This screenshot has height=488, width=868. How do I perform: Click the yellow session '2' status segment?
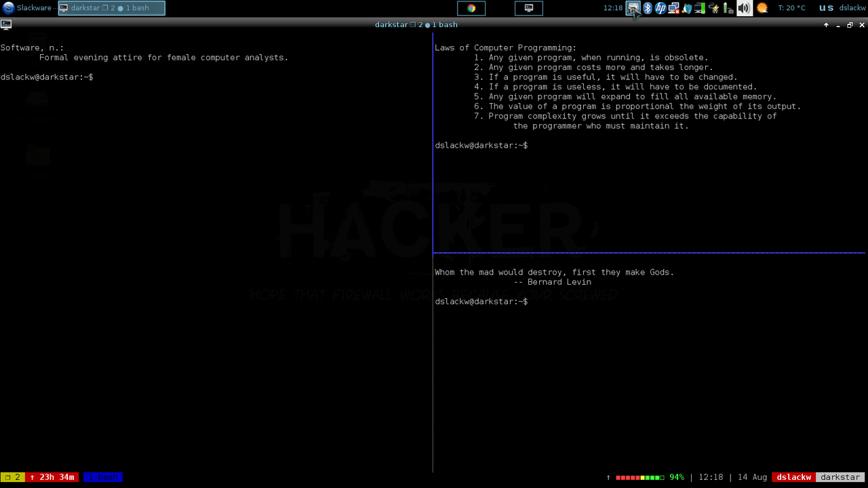click(x=13, y=477)
